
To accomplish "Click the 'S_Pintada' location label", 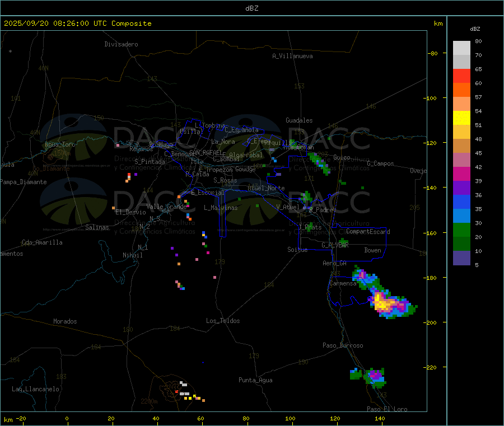I will 150,162.
